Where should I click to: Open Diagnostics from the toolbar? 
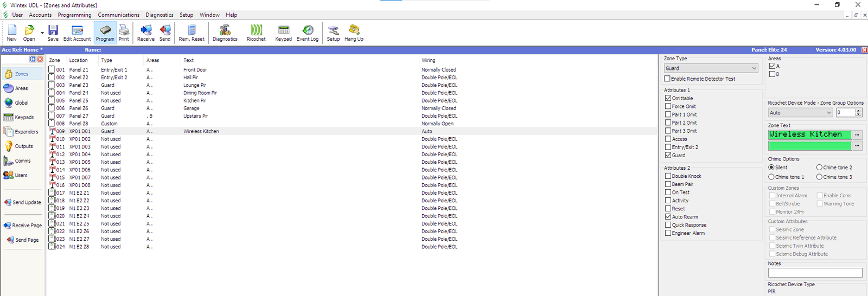pos(225,33)
